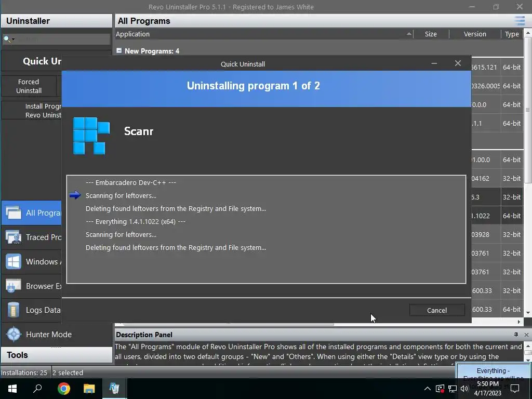Open the hamburger menu in All Programs header

[520, 21]
